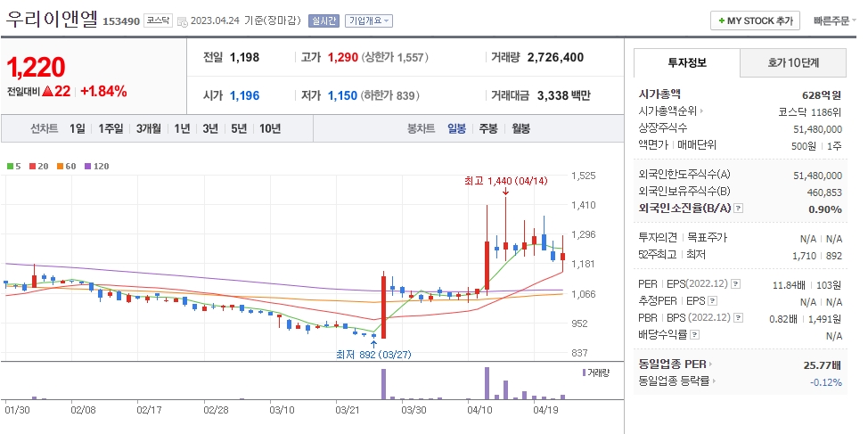Viewport: 868px width, 434px height.
Task: Click the help icon next to PER EPS(2022.12)
Action: 735,284
